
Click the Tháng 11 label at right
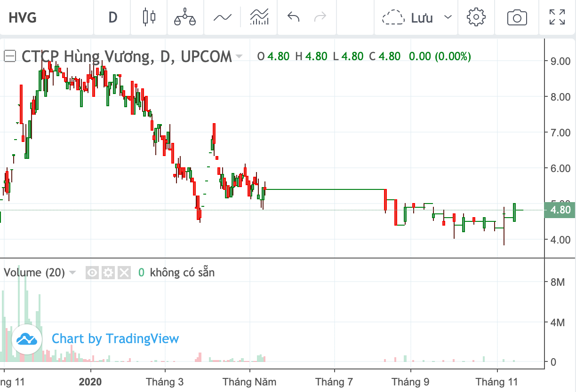tap(497, 382)
